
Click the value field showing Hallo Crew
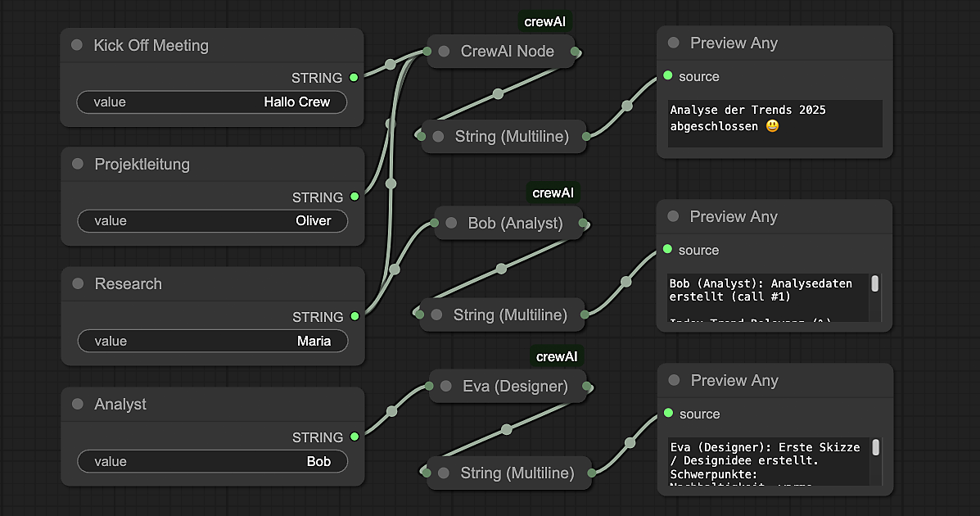point(211,102)
